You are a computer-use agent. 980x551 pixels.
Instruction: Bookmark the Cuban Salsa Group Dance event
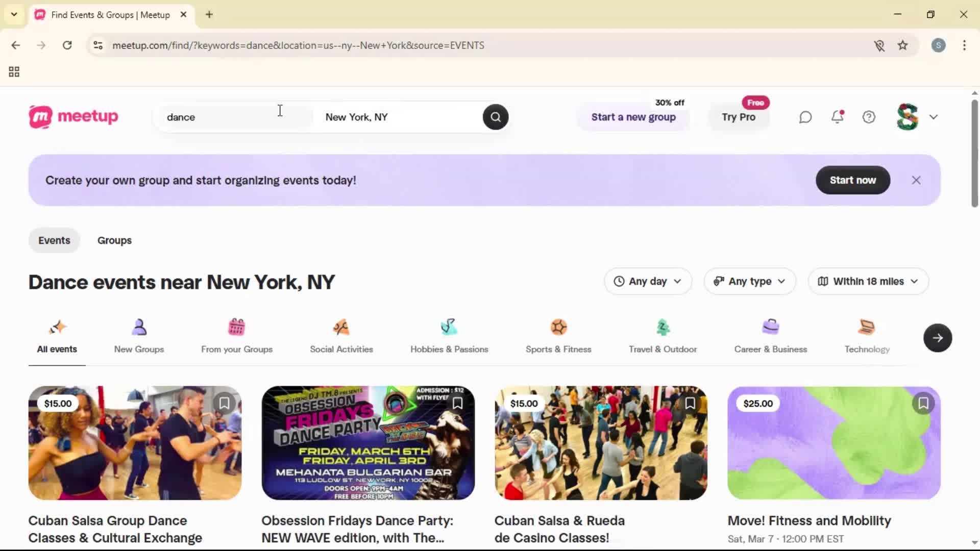tap(224, 403)
